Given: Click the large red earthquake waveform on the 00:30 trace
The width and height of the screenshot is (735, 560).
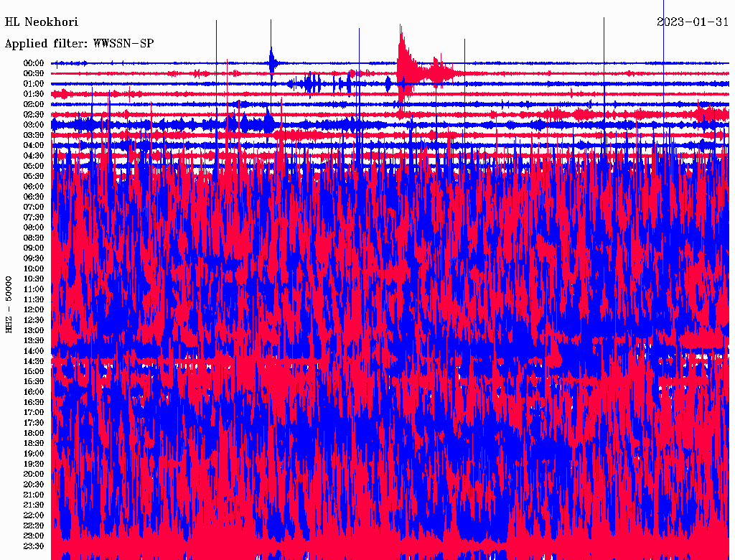Looking at the screenshot, I should (424, 70).
